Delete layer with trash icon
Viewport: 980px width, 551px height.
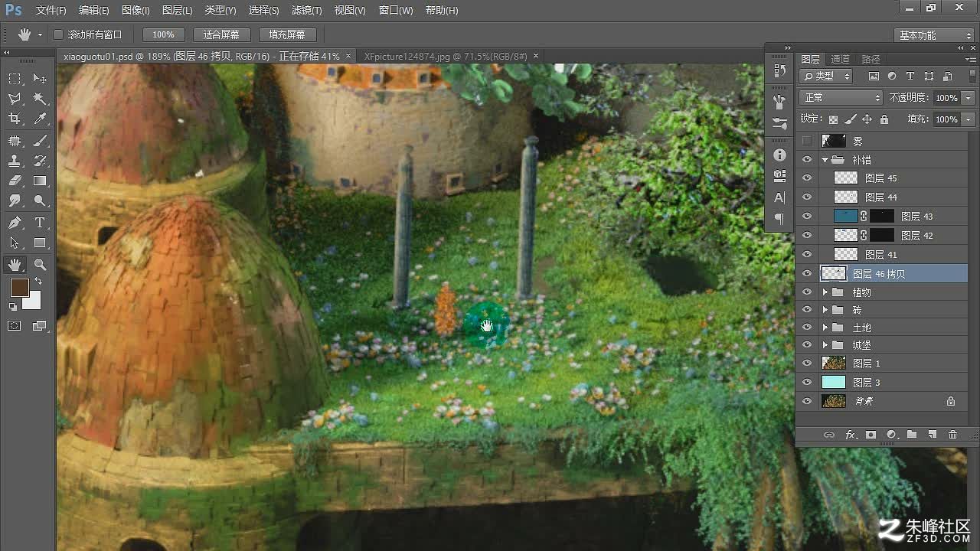pos(953,435)
